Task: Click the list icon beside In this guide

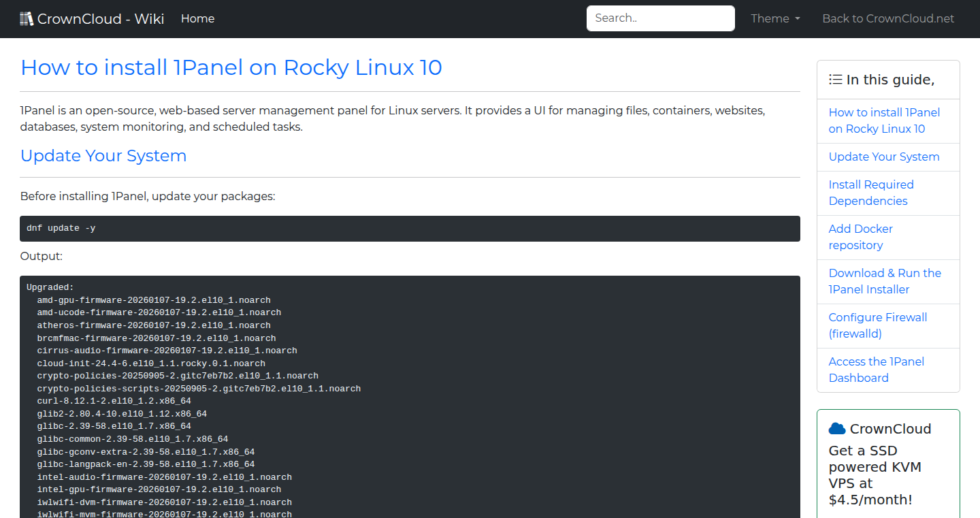Action: (x=836, y=80)
